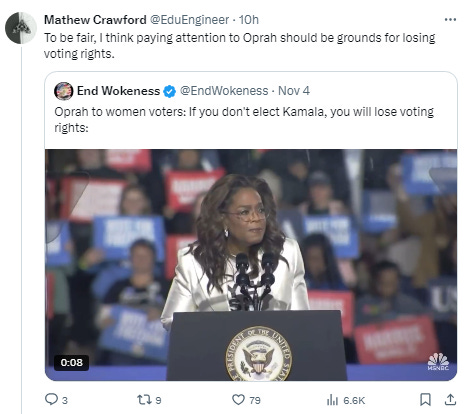The height and width of the screenshot is (414, 469).
Task: Open the 10h timestamp link
Action: pyautogui.click(x=249, y=20)
